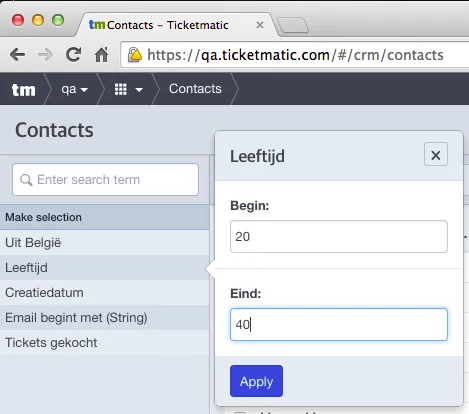Screen dimensions: 469x414
Task: Click the tm logo in navigation bar
Action: pos(23,89)
